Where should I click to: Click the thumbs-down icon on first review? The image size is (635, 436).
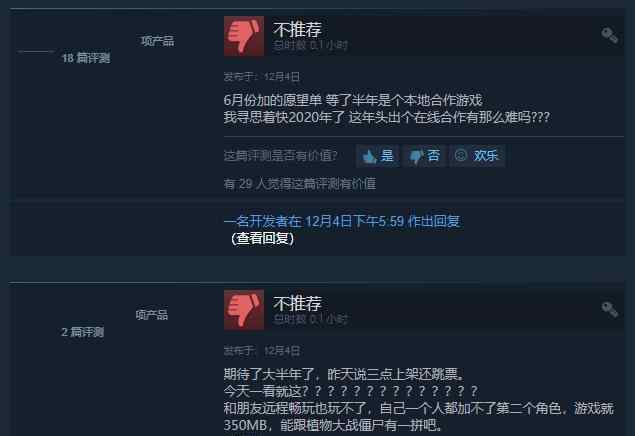(244, 36)
